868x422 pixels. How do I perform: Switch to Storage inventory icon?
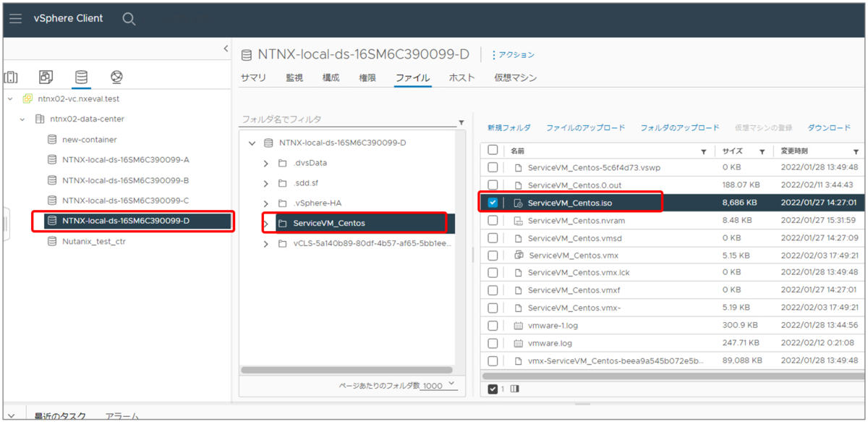(x=81, y=77)
